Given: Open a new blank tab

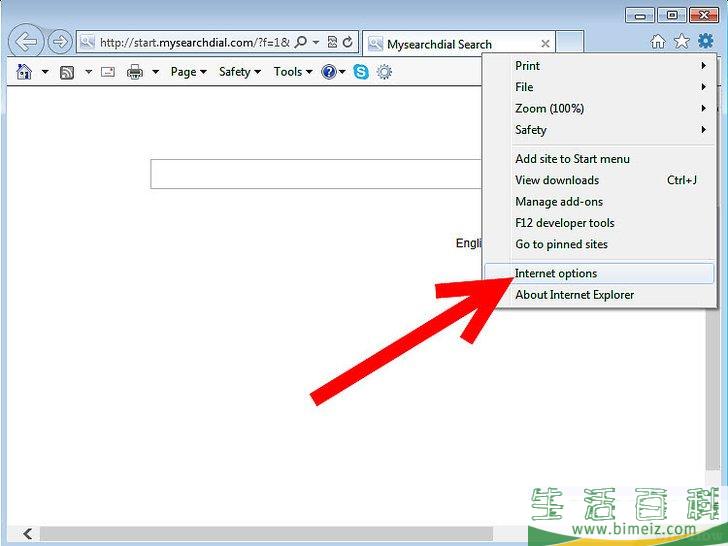Looking at the screenshot, I should [x=570, y=43].
